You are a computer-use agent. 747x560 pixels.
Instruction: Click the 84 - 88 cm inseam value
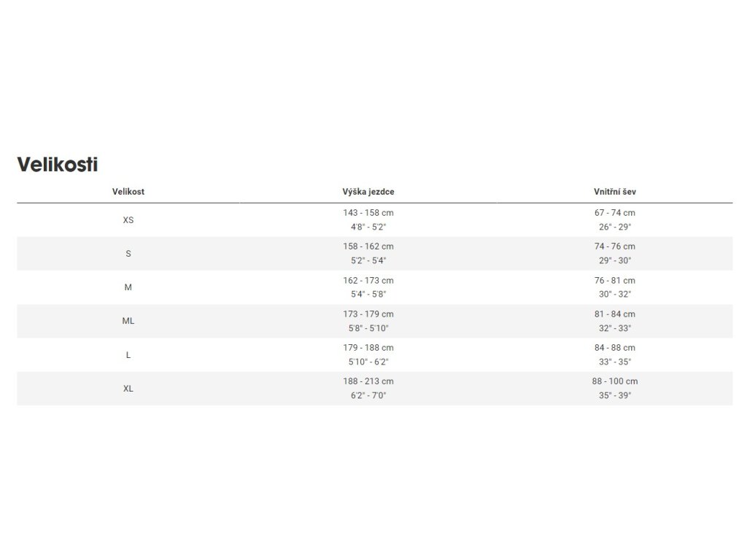(x=614, y=348)
